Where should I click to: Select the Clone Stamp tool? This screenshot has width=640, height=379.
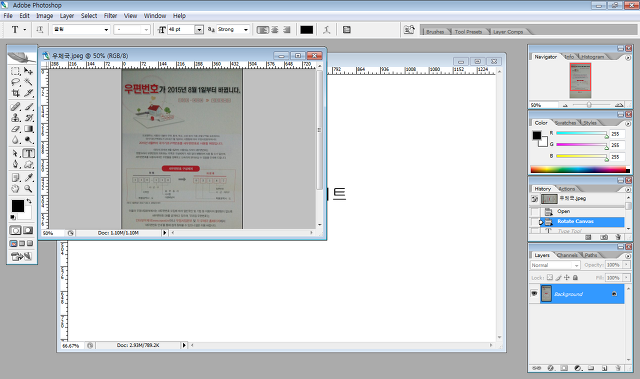coord(16,118)
